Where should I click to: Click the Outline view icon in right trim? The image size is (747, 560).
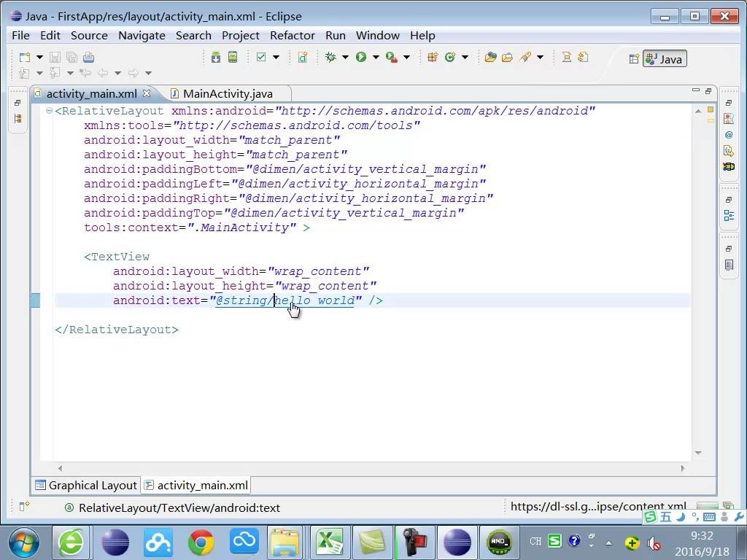729,216
